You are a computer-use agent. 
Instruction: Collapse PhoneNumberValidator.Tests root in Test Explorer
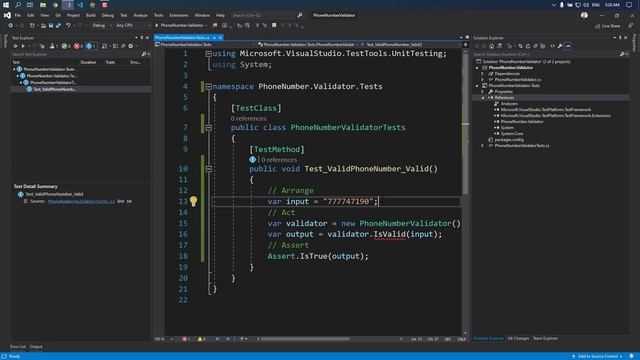pyautogui.click(x=14, y=69)
